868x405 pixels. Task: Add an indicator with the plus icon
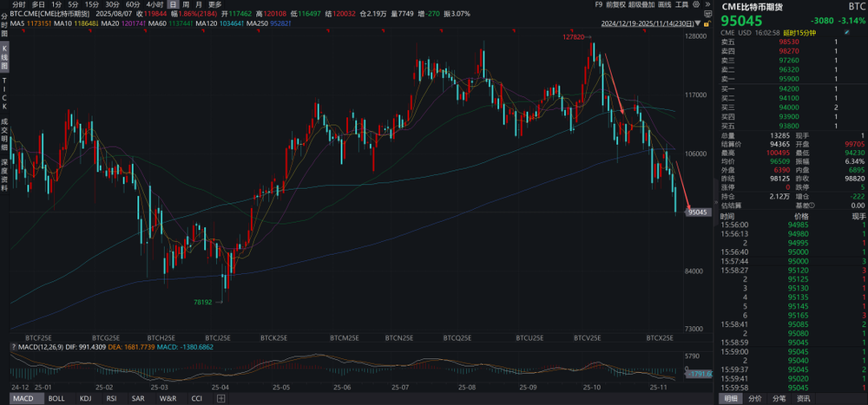point(221,398)
